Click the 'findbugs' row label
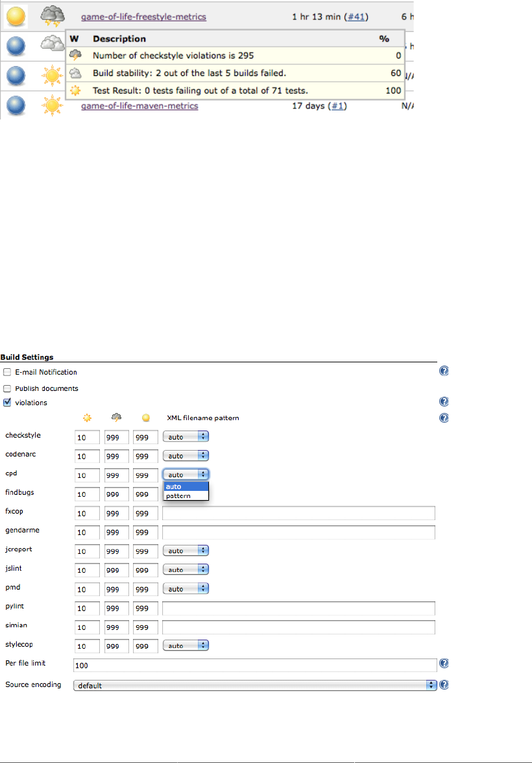 point(19,492)
